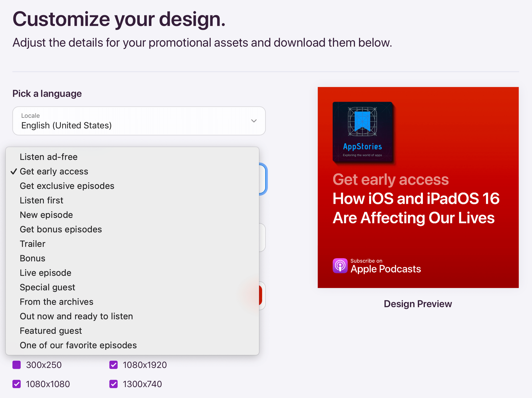The width and height of the screenshot is (532, 398).
Task: Select 'Listen ad-free' from the menu
Action: point(132,157)
